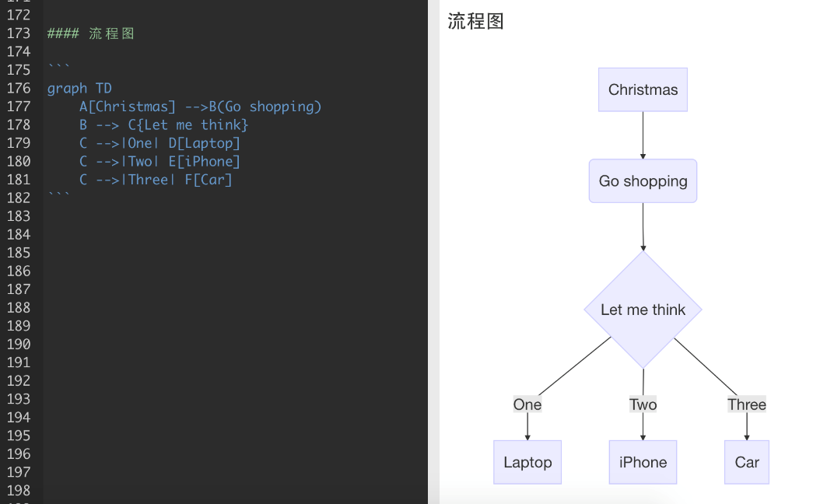Screen dimensions: 820x504
Task: Select the Let me think decision diamond
Action: [643, 309]
